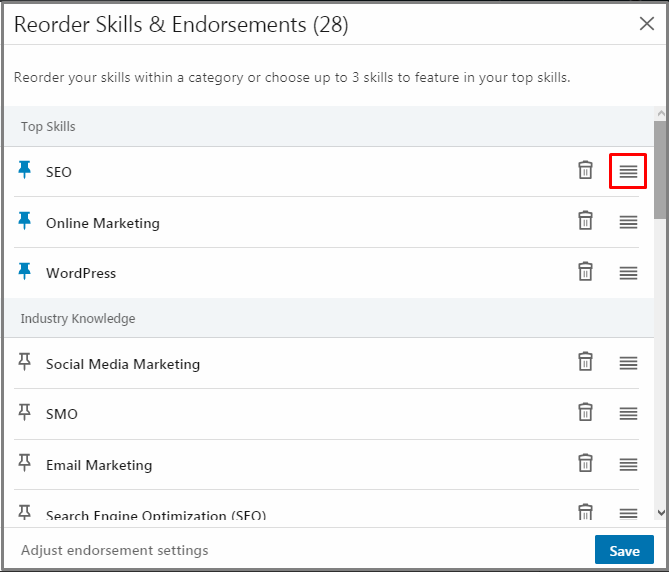The height and width of the screenshot is (572, 669).
Task: Save the reordered skills
Action: pyautogui.click(x=624, y=551)
